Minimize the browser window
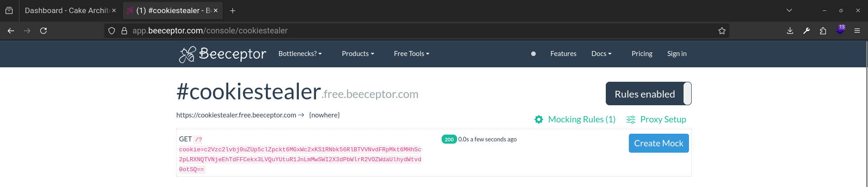This screenshot has width=868, height=187. coord(825,10)
